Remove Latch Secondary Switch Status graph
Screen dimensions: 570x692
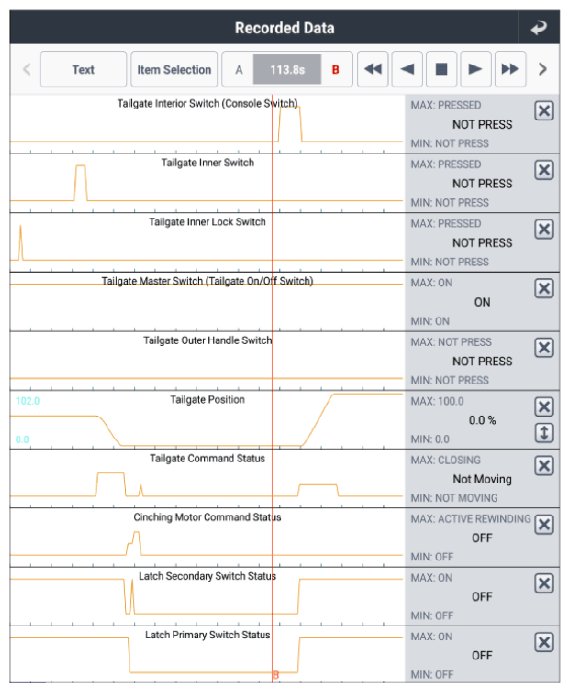(544, 583)
